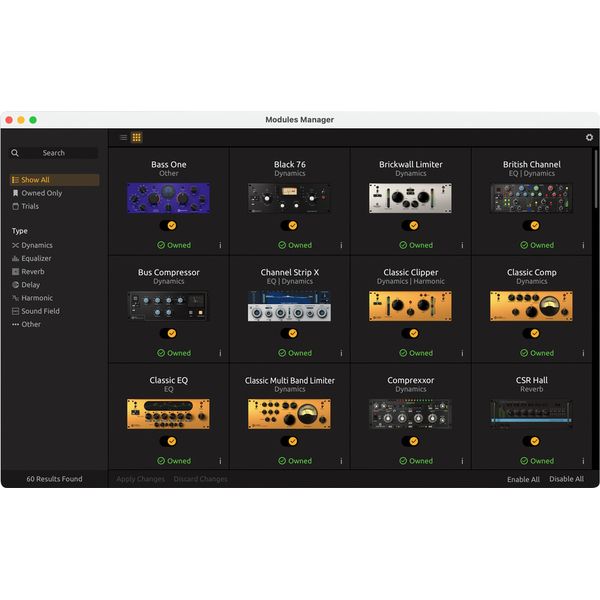Open info for British Channel
The width and height of the screenshot is (600, 600).
pyautogui.click(x=583, y=245)
